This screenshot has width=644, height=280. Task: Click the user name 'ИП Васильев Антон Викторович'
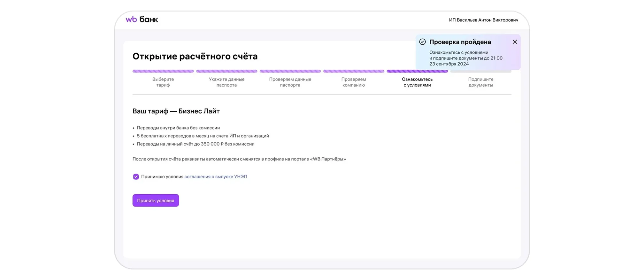[x=483, y=20]
